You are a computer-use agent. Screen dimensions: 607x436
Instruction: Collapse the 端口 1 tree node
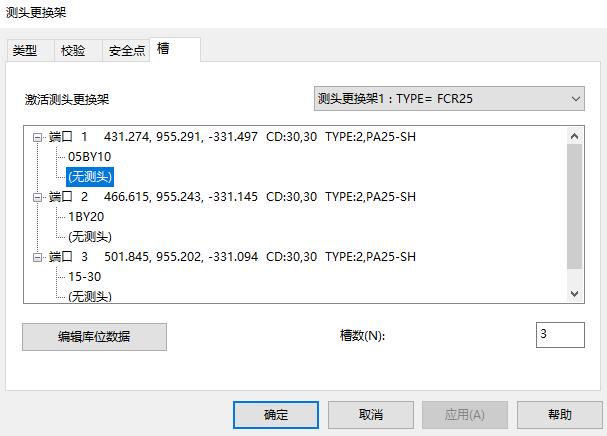38,137
